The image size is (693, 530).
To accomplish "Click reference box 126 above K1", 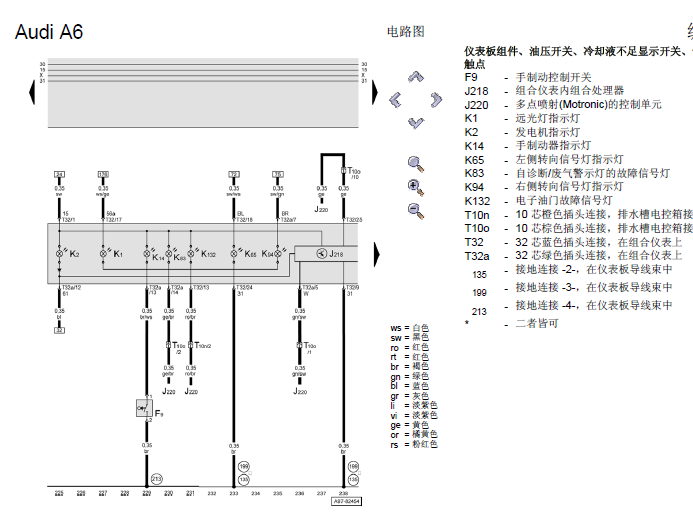I will [103, 174].
